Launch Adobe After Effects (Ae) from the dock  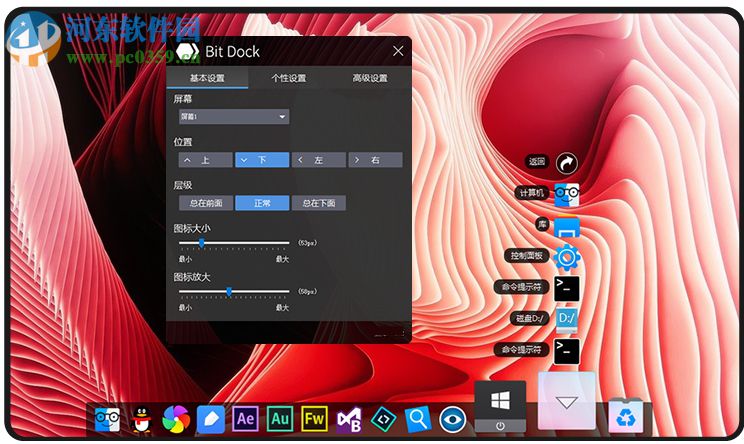[x=245, y=419]
